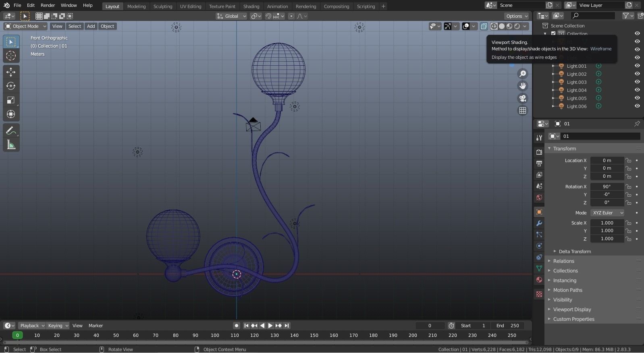Click the Location X value field

(x=607, y=160)
